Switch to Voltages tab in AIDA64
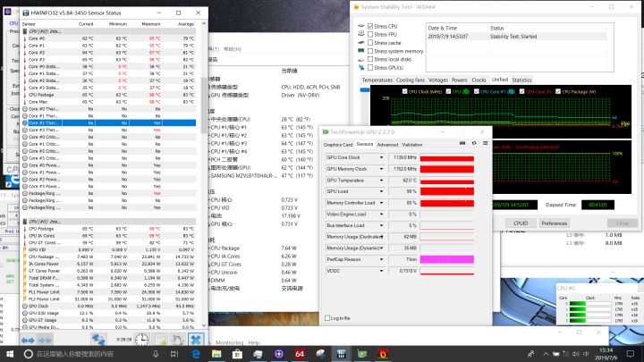644x362 pixels. [437, 80]
